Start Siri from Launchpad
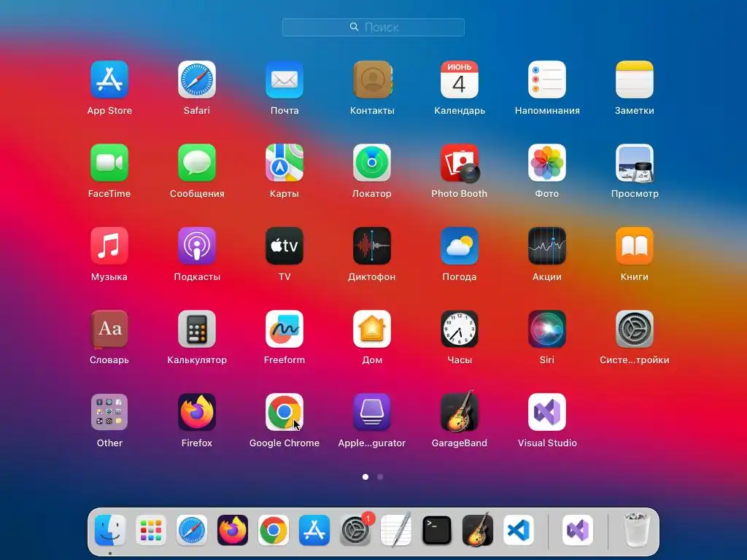Viewport: 747px width, 560px height. point(547,329)
